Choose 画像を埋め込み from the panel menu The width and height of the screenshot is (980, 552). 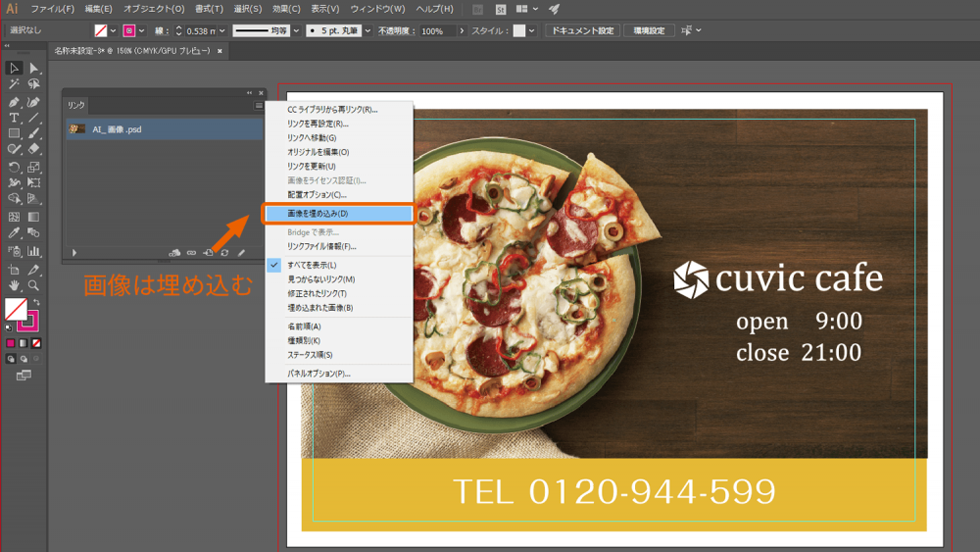(318, 213)
